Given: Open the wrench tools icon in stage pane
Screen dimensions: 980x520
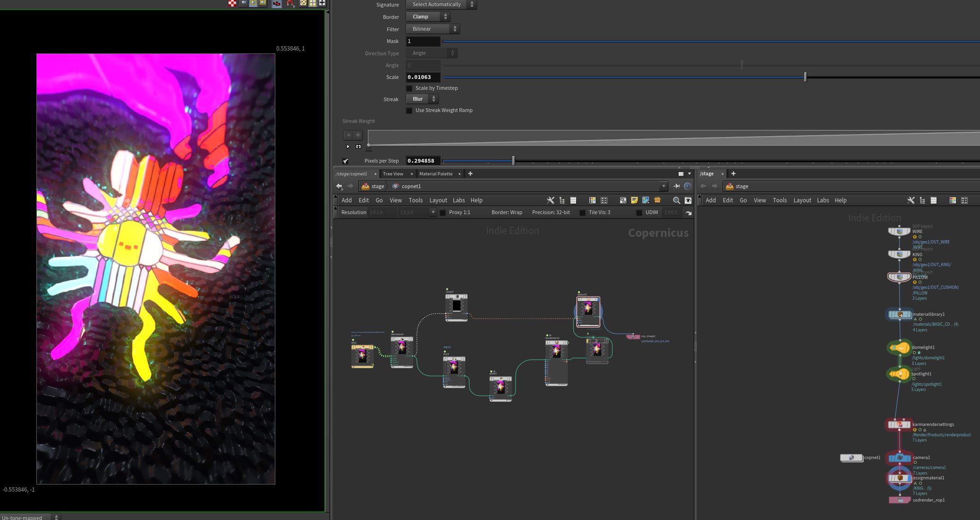Looking at the screenshot, I should pos(911,200).
